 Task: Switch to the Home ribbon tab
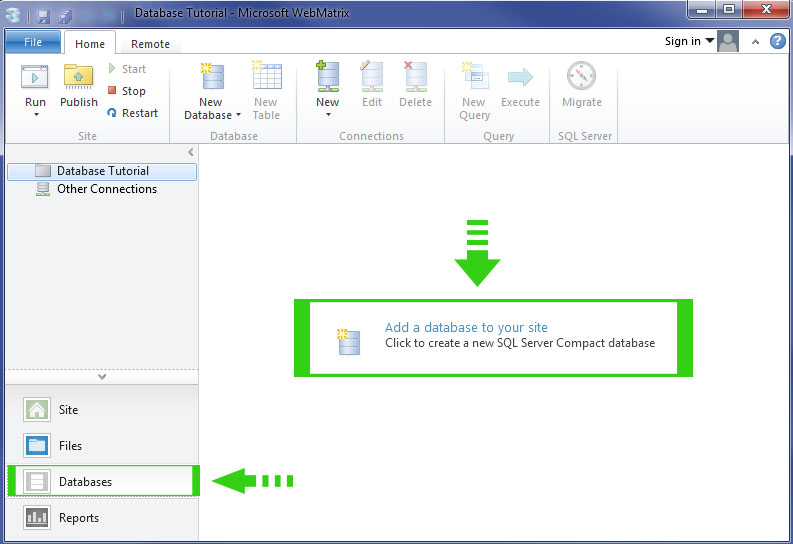click(90, 44)
